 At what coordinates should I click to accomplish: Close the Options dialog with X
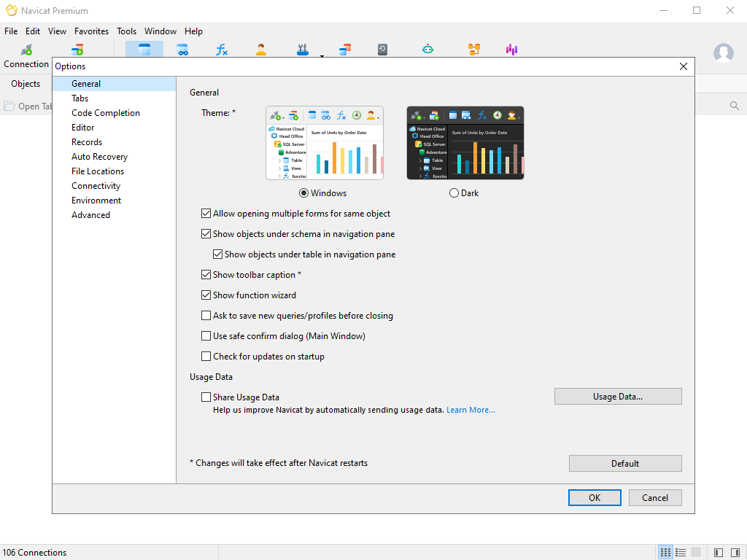683,66
